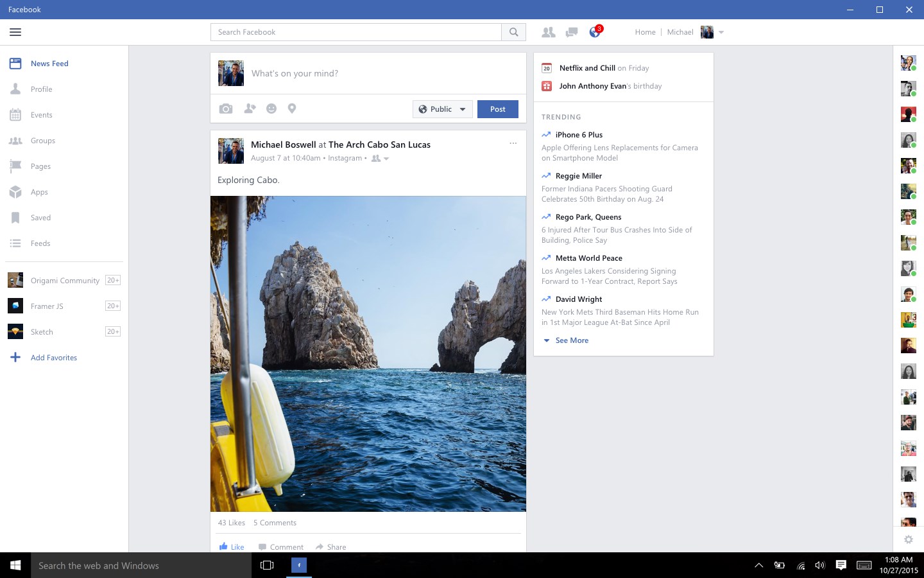Viewport: 924px width, 578px height.
Task: Open Metta World Peace trending topic
Action: (589, 258)
